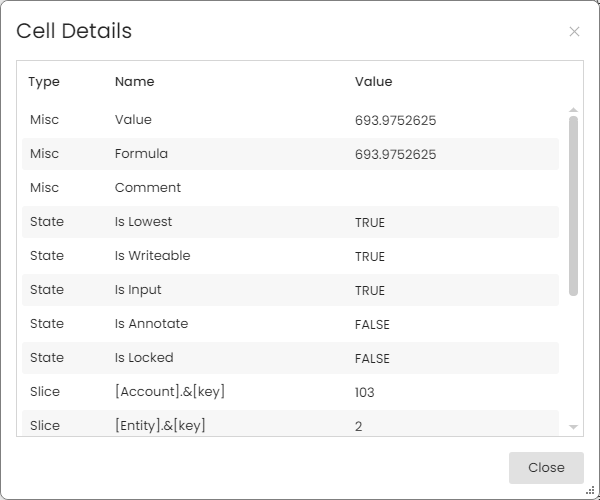Click FALSE value in Is Locked row
The width and height of the screenshot is (600, 500).
pyautogui.click(x=372, y=359)
